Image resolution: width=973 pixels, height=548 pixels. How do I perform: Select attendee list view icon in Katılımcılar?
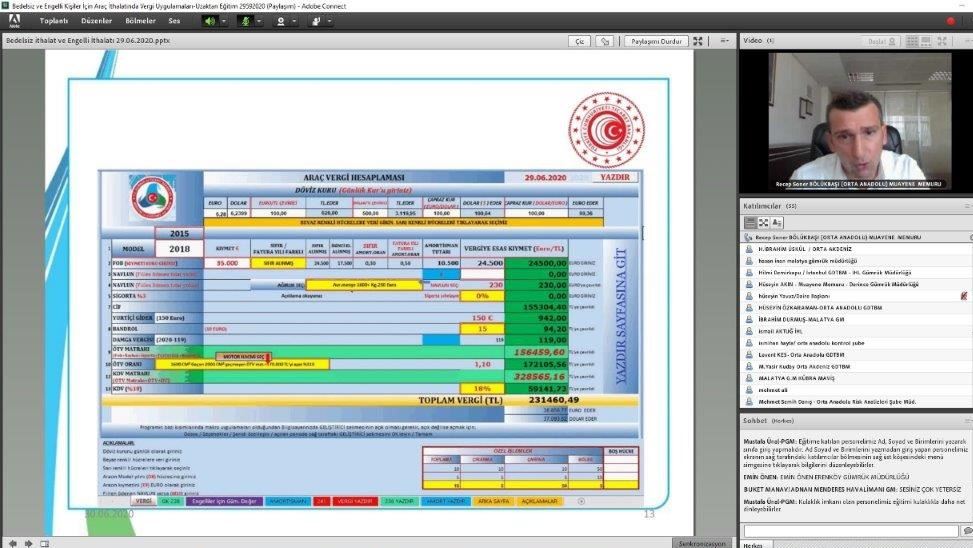tap(751, 222)
